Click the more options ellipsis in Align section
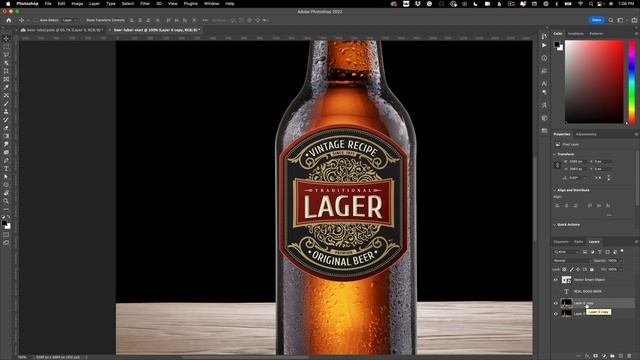This screenshot has width=640, height=360. coord(609,215)
